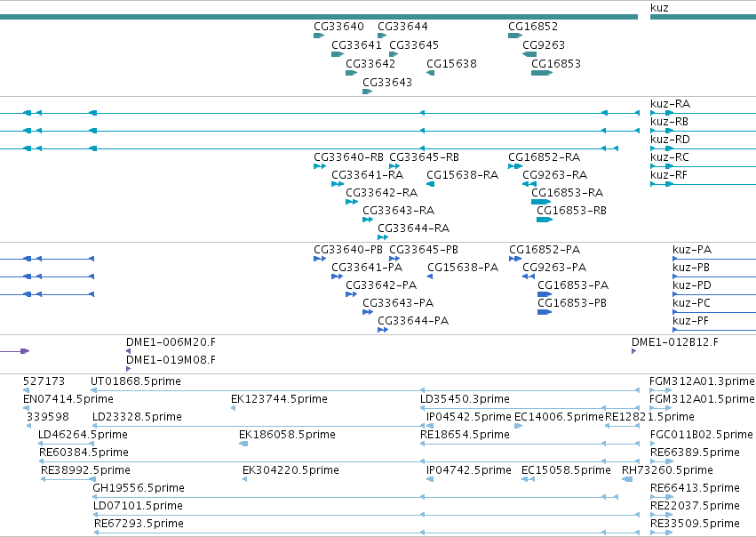Click the FGM312A01.3prime EST label

(702, 381)
